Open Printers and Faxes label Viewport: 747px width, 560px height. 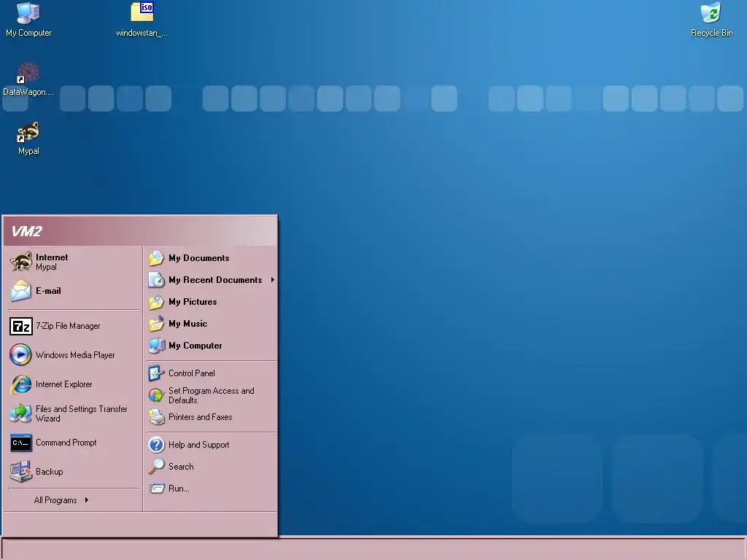(200, 417)
